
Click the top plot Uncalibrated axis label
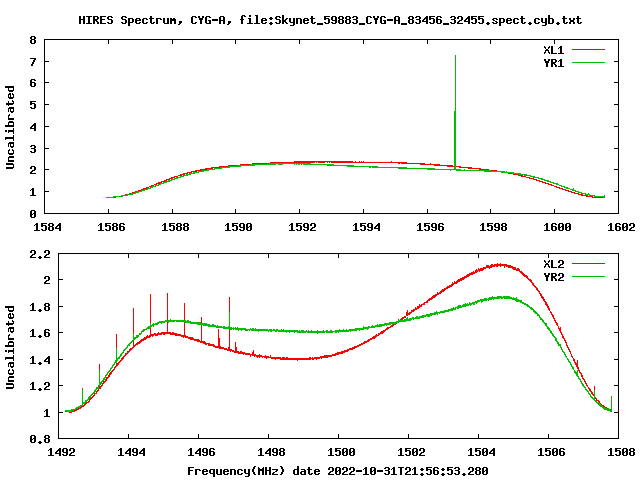(x=10, y=127)
